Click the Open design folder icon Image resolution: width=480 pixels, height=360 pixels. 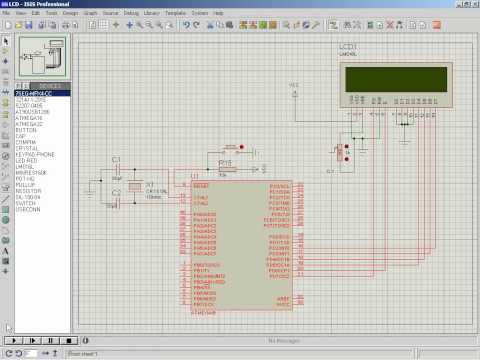19,25
